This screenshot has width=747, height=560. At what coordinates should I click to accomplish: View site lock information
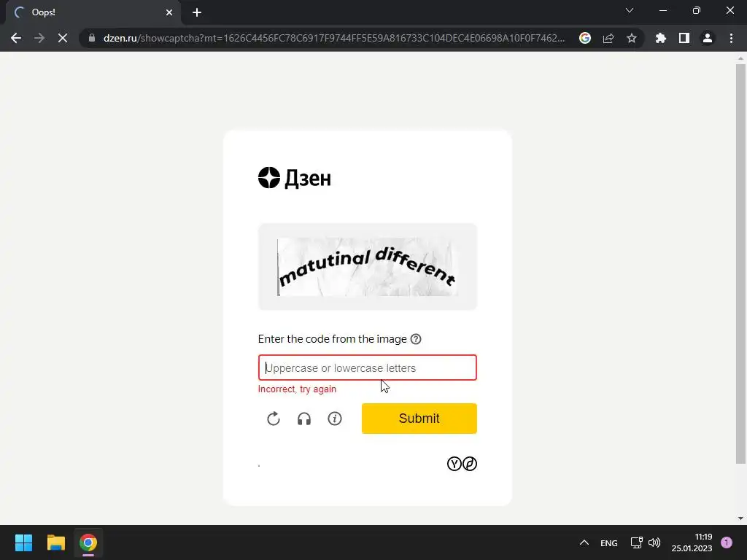pos(92,38)
